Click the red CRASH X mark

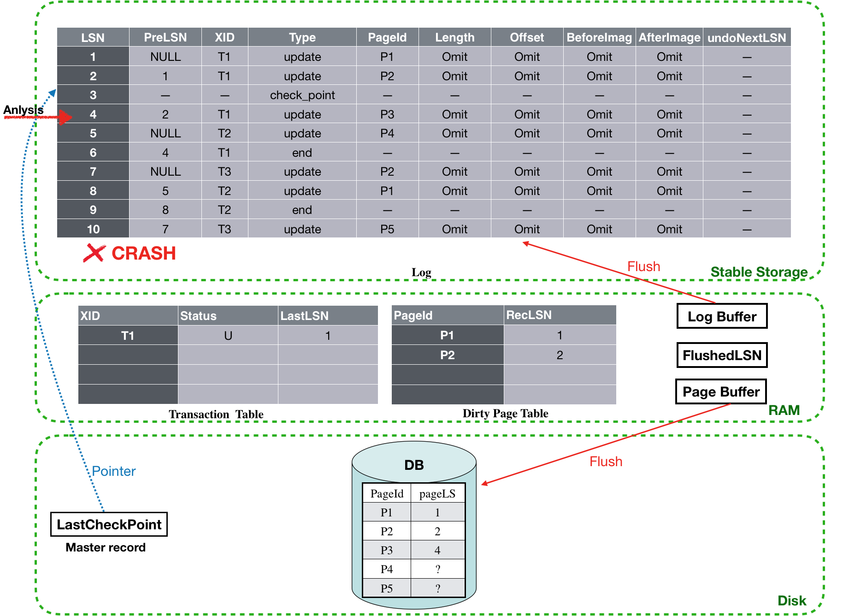(94, 253)
